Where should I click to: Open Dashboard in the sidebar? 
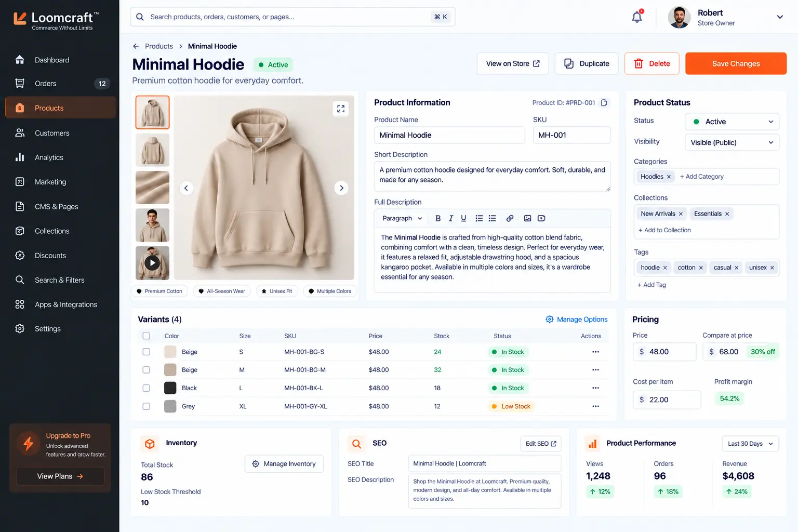[60, 60]
